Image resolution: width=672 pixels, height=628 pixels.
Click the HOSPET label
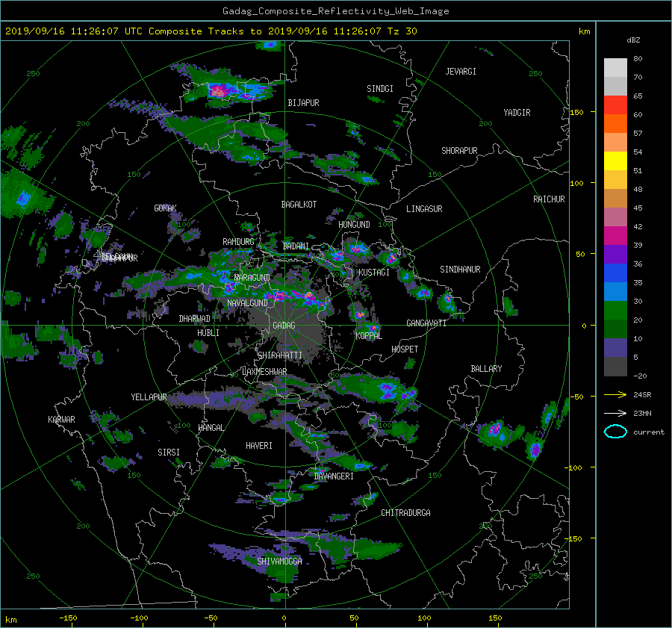coord(405,349)
